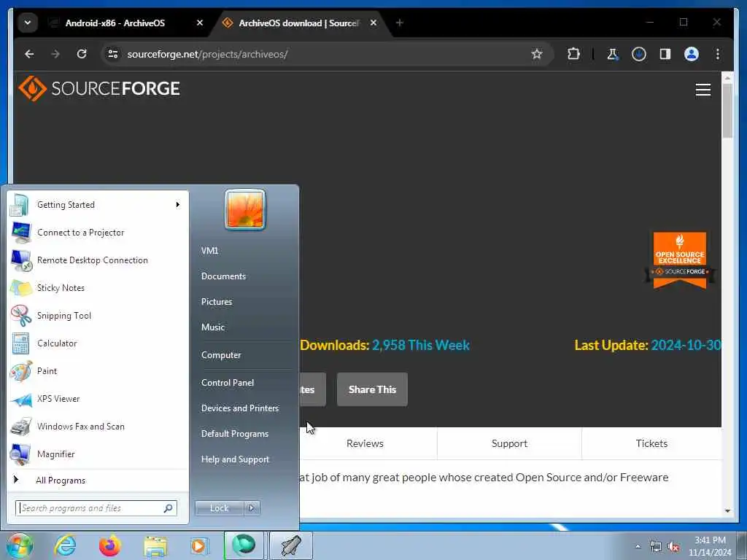Close the ArchiveOS download SourceForge tab

[373, 23]
